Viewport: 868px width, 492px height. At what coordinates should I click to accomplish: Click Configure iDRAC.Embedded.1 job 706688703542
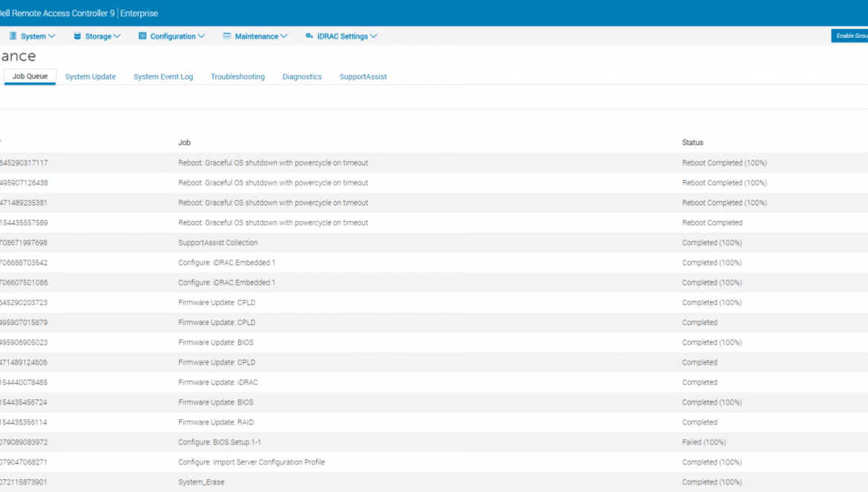[x=226, y=263]
